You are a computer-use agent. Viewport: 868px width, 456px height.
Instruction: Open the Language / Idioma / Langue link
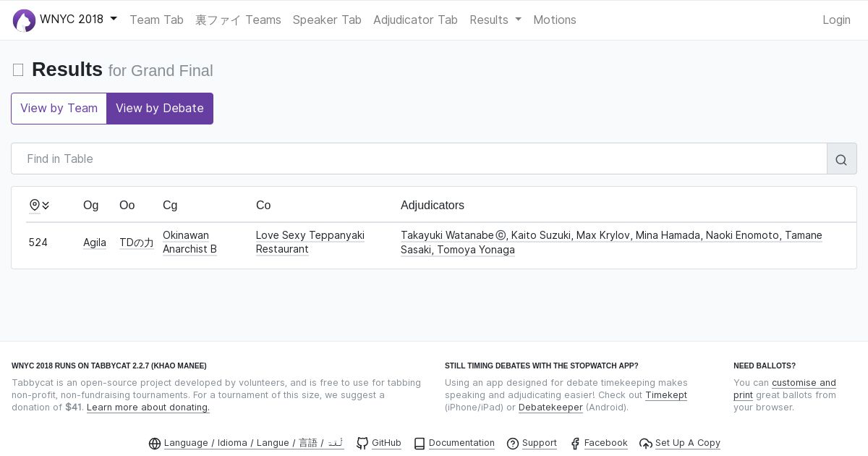(x=254, y=443)
